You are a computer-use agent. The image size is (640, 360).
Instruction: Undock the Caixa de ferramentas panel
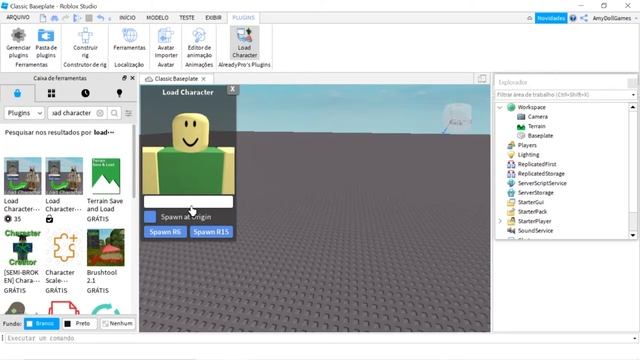tap(124, 78)
